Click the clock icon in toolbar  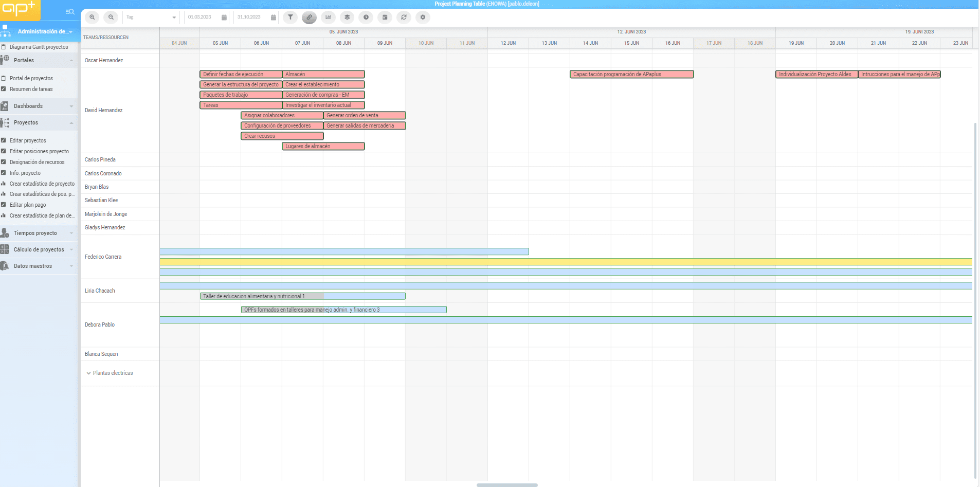(366, 17)
